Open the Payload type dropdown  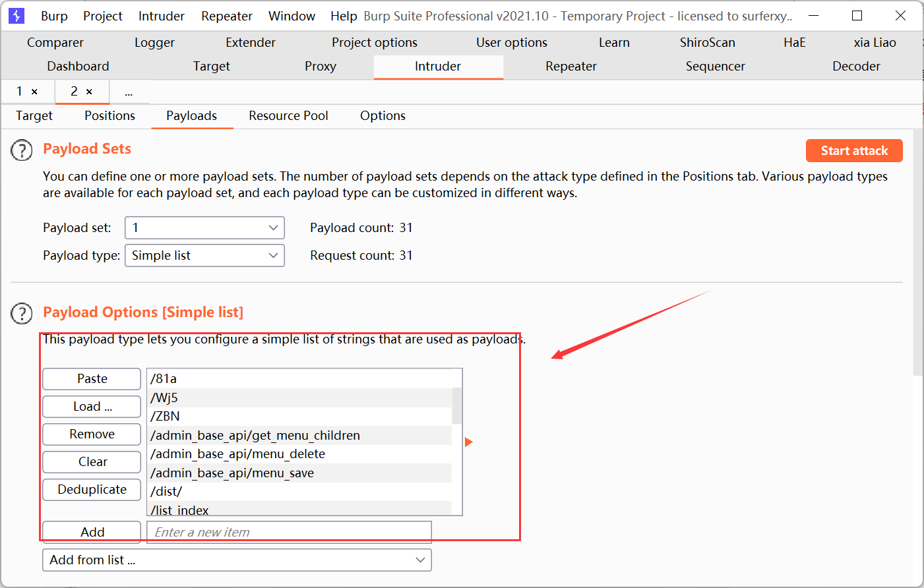[x=204, y=255]
